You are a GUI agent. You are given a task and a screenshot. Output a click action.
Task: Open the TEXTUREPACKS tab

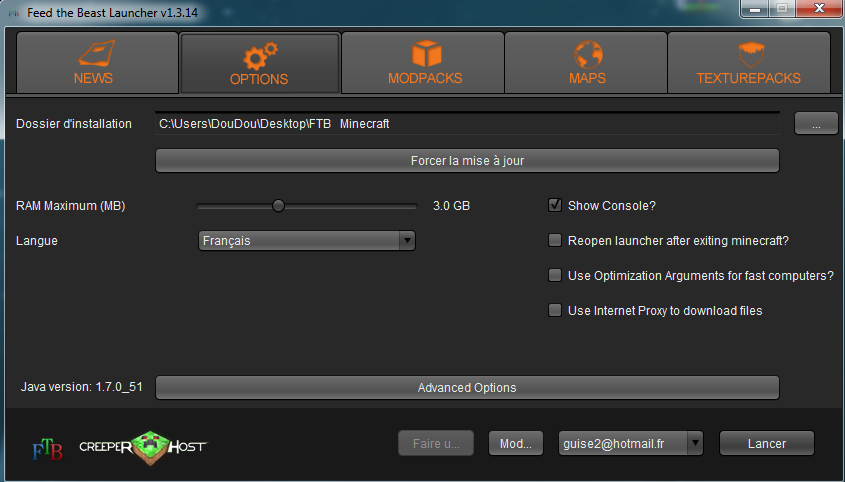(x=749, y=63)
